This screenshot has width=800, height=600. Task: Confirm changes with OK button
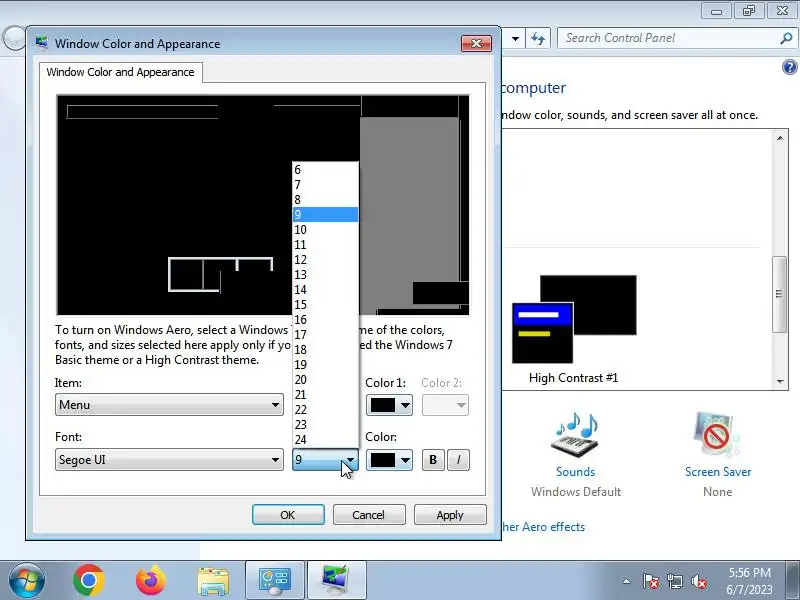pos(288,515)
